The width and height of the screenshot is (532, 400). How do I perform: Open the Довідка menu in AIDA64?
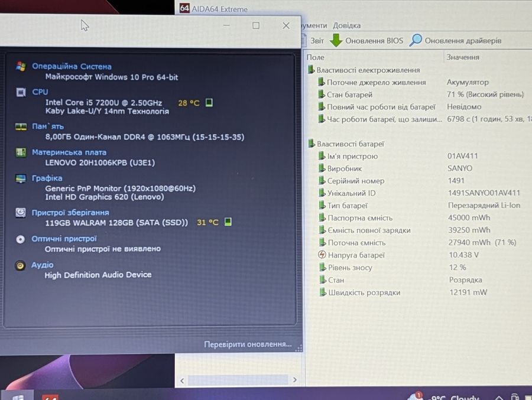[346, 26]
